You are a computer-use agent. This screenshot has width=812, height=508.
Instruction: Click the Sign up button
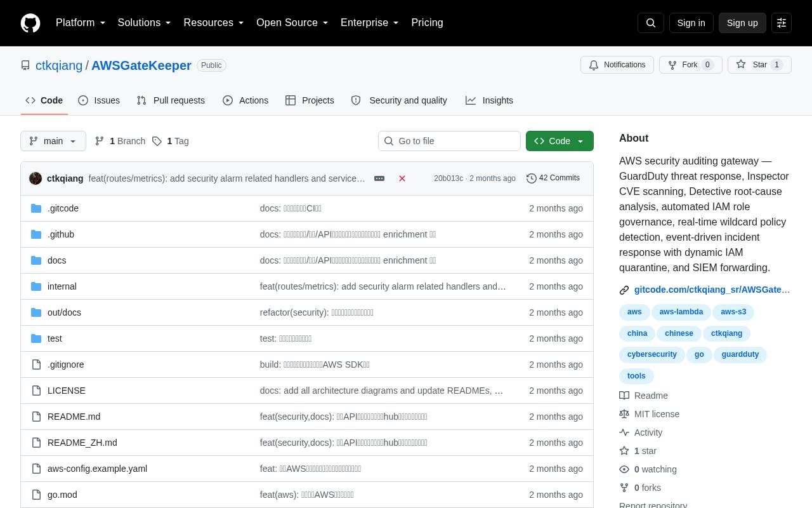pos(742,23)
